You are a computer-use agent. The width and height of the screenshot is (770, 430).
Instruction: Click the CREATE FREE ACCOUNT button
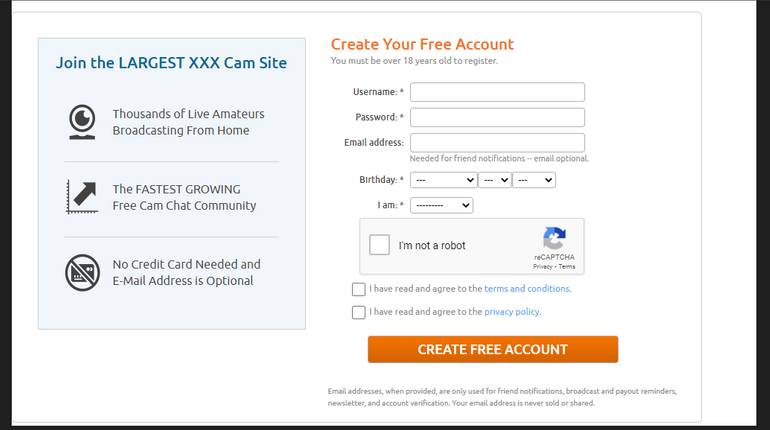pyautogui.click(x=493, y=349)
